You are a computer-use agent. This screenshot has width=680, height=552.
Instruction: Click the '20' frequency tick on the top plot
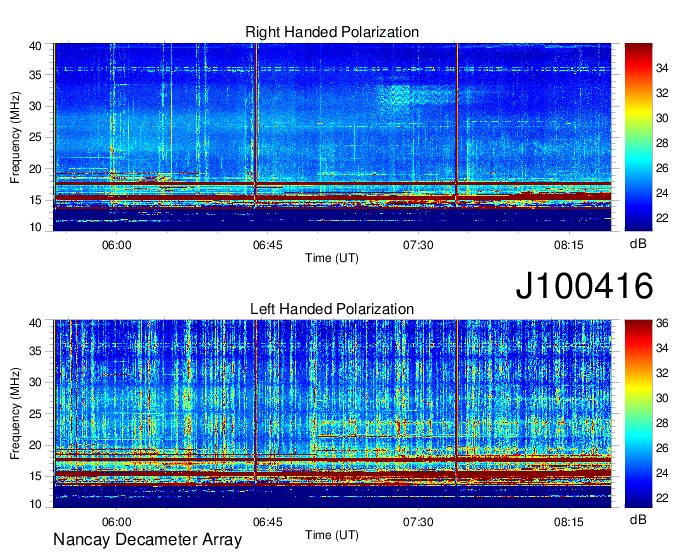pos(36,169)
